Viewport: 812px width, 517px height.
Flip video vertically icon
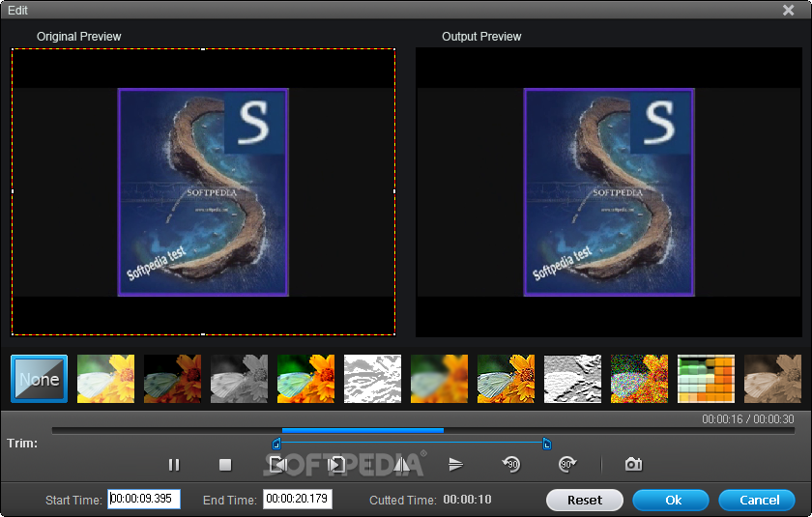pos(455,465)
